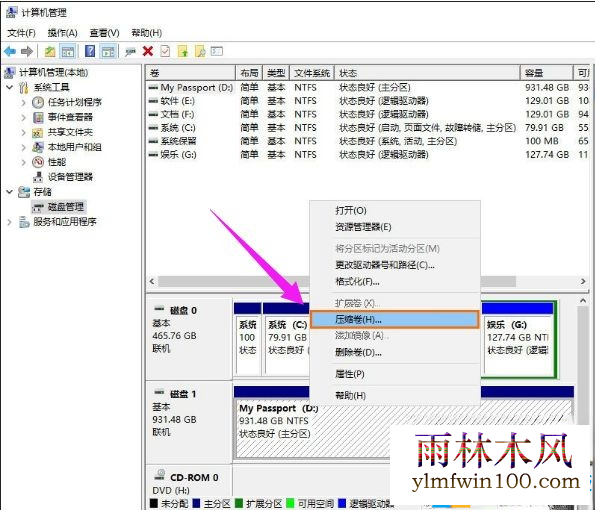The width and height of the screenshot is (595, 510).
Task: Expand the 事件查看器 branch arrow
Action: (x=24, y=117)
